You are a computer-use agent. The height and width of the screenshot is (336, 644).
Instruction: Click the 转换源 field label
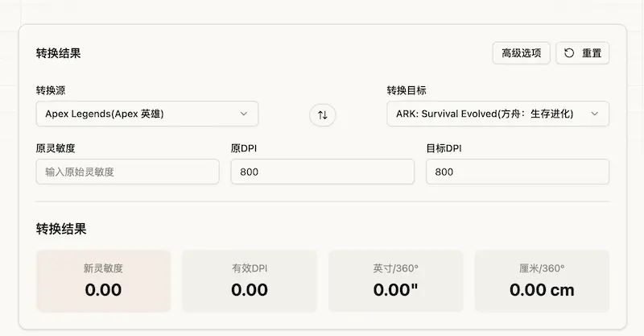tap(56, 90)
